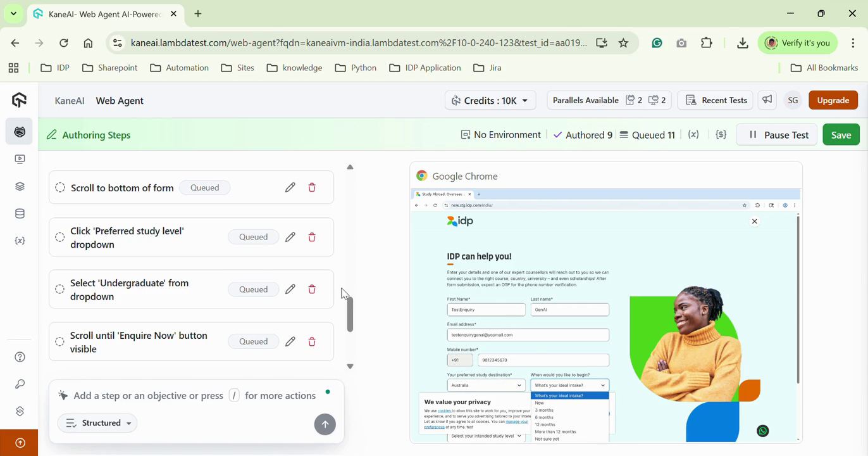The height and width of the screenshot is (456, 868).
Task: Toggle status circle of 'Scroll to bottom of form'
Action: (60, 187)
